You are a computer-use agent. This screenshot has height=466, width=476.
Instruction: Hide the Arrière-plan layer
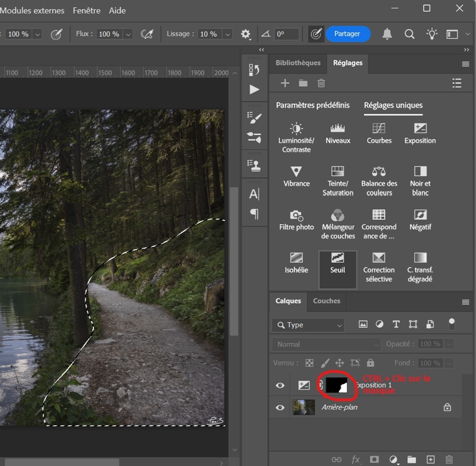(x=280, y=407)
